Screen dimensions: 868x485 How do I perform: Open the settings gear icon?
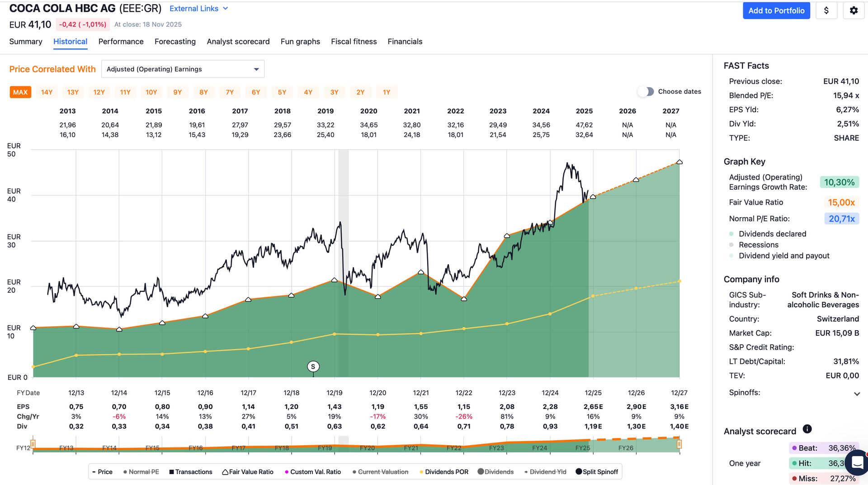[x=854, y=10]
